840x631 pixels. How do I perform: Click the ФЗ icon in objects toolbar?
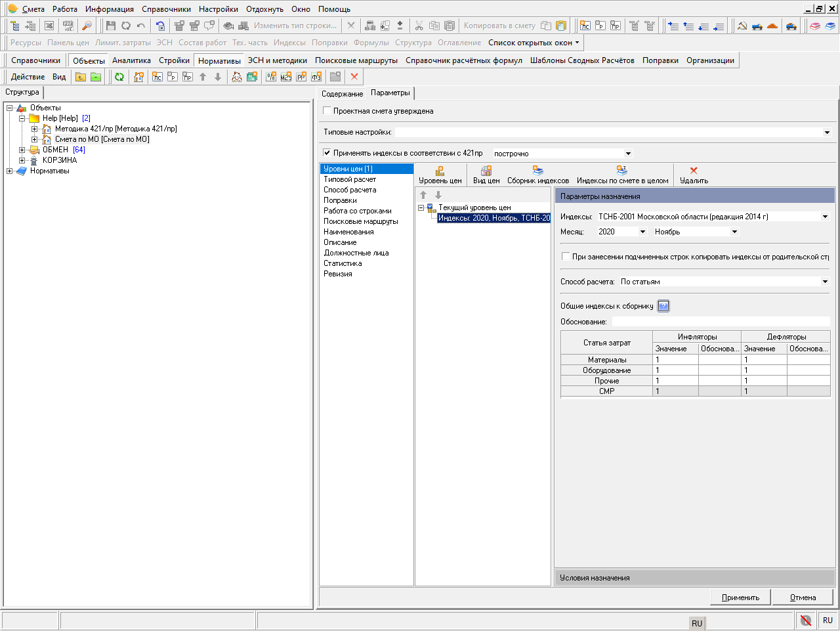point(316,77)
